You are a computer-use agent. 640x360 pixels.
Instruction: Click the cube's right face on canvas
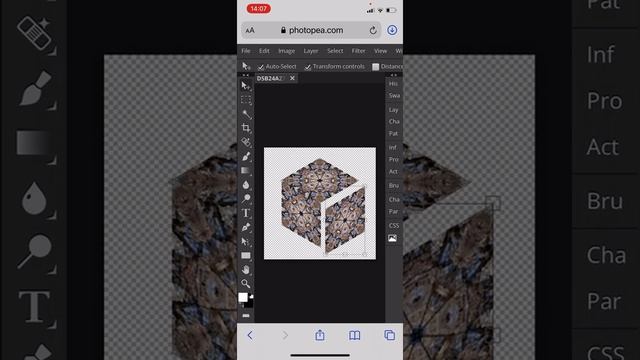tap(345, 219)
